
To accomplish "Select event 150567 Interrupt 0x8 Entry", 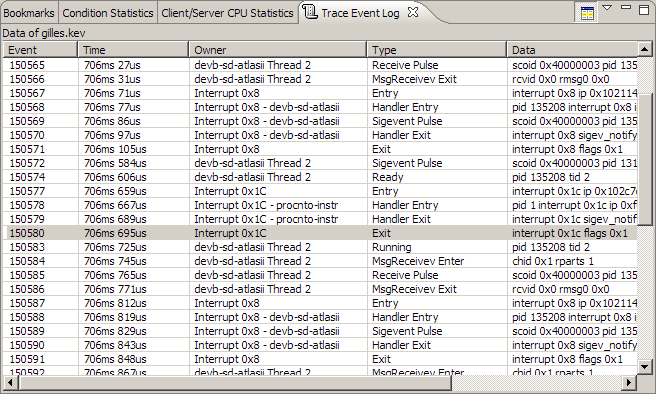I will pyautogui.click(x=320, y=93).
